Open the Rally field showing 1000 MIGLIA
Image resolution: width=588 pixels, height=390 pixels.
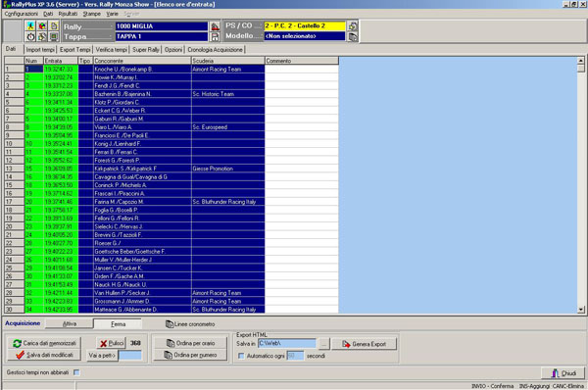point(162,26)
